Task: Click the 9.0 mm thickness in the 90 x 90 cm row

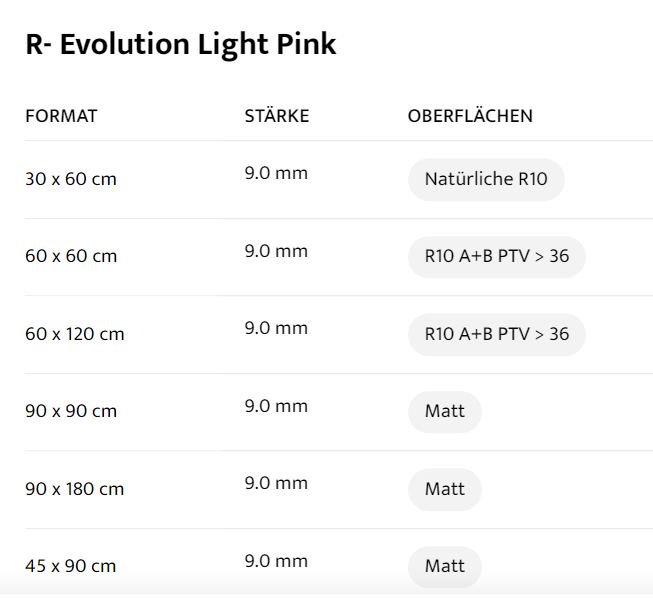Action: coord(276,406)
